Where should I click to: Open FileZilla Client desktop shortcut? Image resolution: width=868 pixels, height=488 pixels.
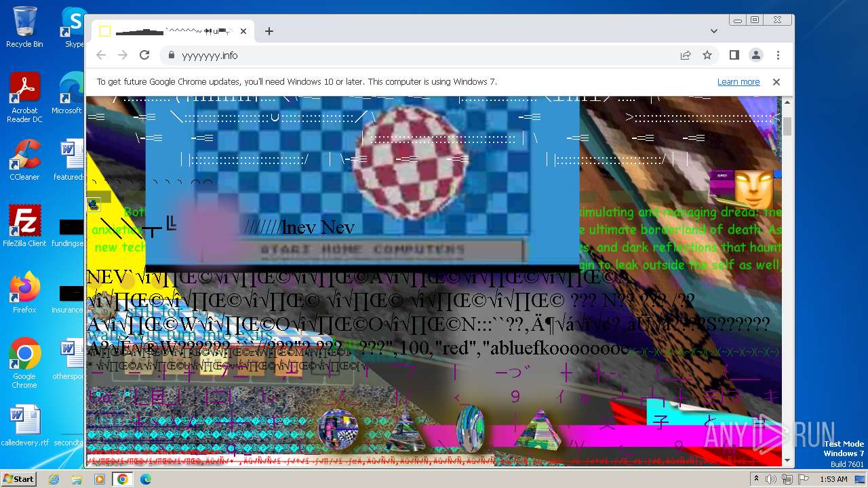point(24,226)
